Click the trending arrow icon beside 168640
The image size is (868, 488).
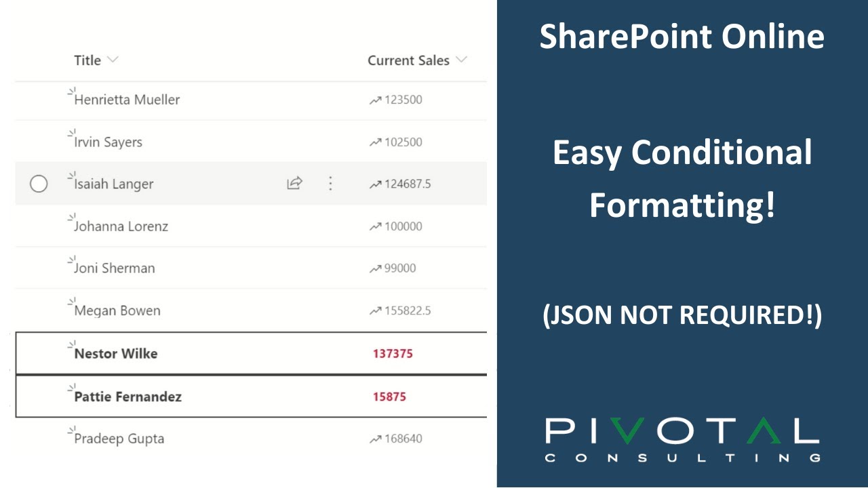coord(375,439)
